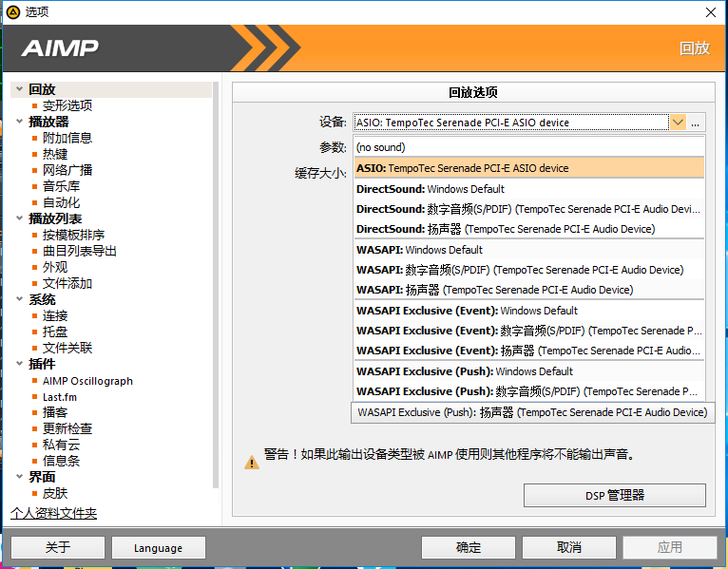Collapse the 插件 tree section
The width and height of the screenshot is (728, 569).
19,364
